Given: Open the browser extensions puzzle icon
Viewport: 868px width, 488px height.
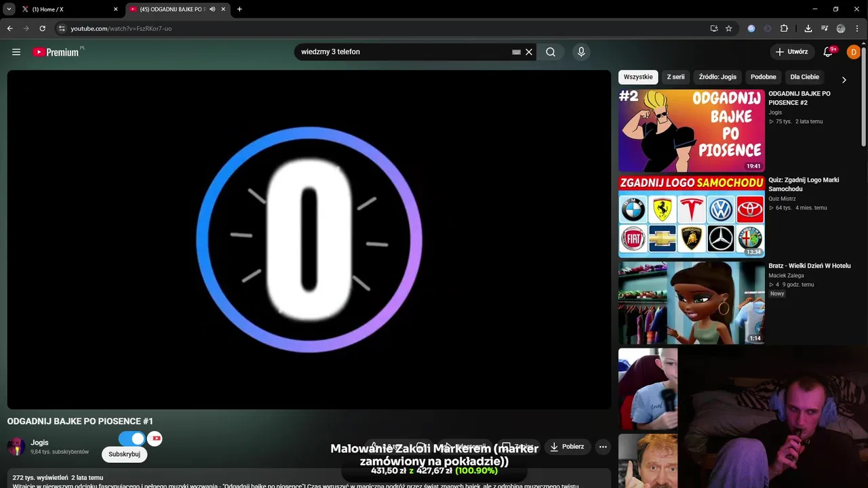Looking at the screenshot, I should (785, 28).
